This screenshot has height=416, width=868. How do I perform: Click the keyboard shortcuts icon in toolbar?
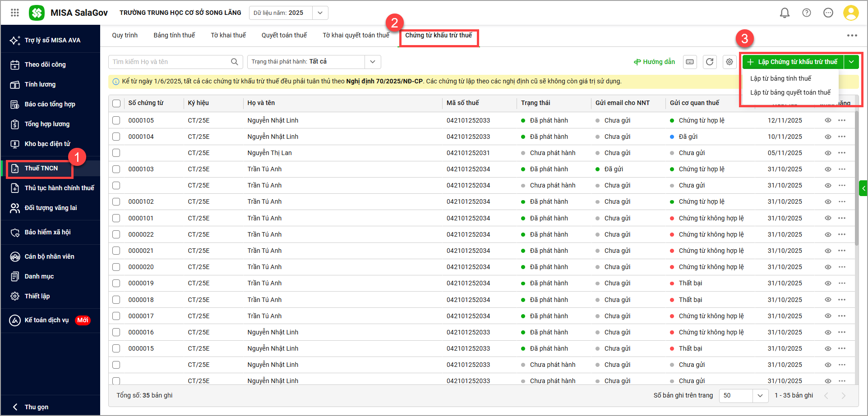(690, 62)
